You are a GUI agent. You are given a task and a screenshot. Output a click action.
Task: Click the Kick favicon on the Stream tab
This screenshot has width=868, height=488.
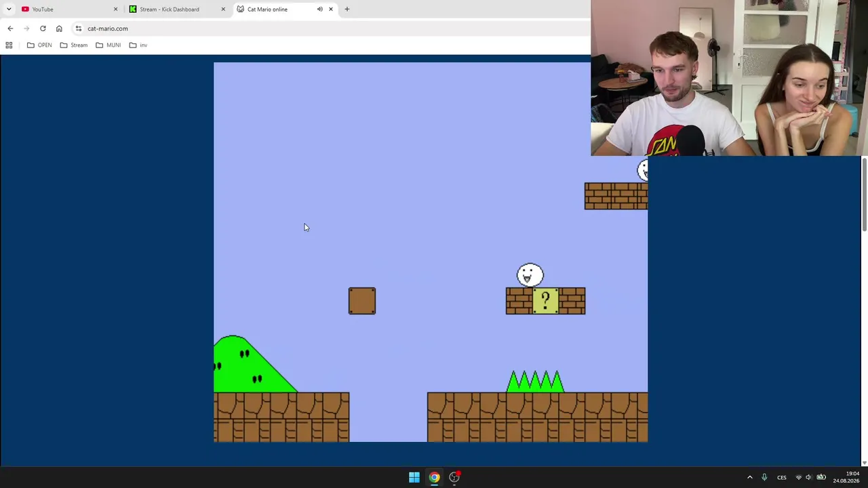(133, 9)
